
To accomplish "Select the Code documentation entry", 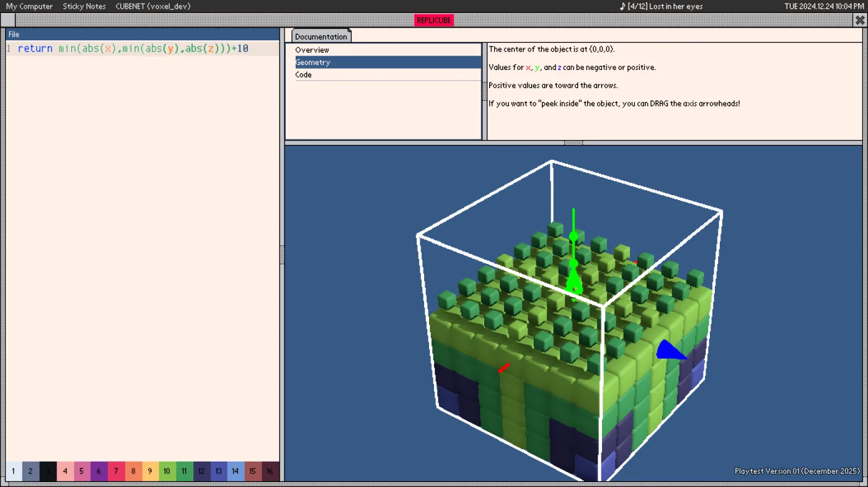I will click(388, 74).
